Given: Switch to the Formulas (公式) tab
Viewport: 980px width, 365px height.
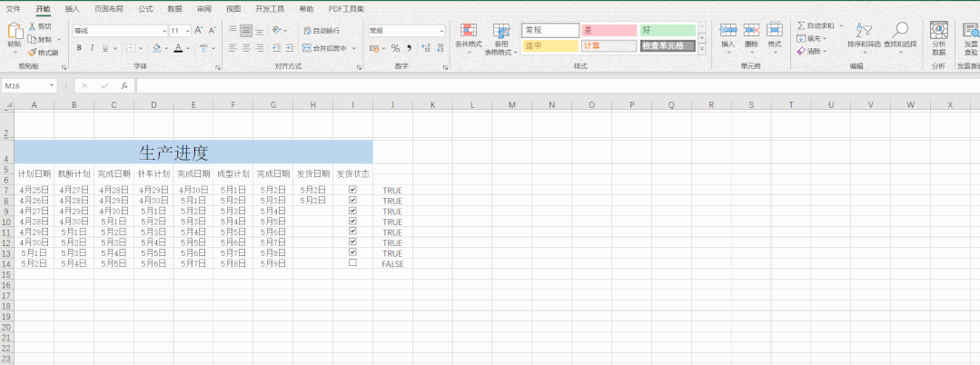Looking at the screenshot, I should point(145,9).
